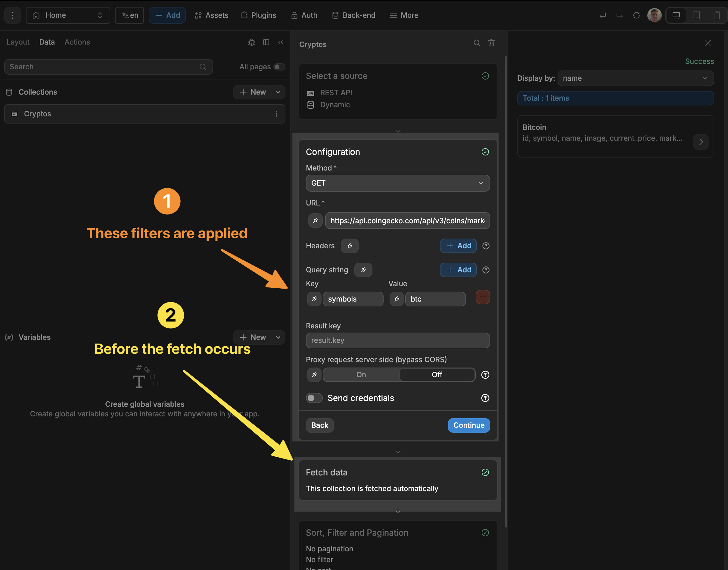Switch to mobile device preview icon
The height and width of the screenshot is (570, 728).
[717, 15]
